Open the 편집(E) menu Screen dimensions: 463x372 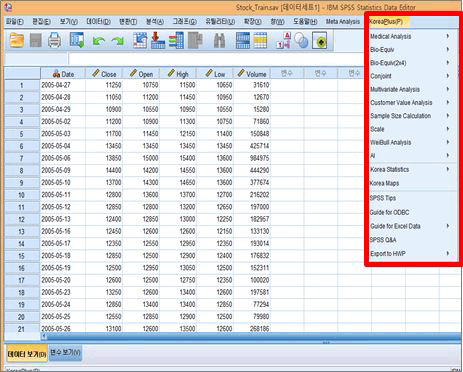(41, 22)
